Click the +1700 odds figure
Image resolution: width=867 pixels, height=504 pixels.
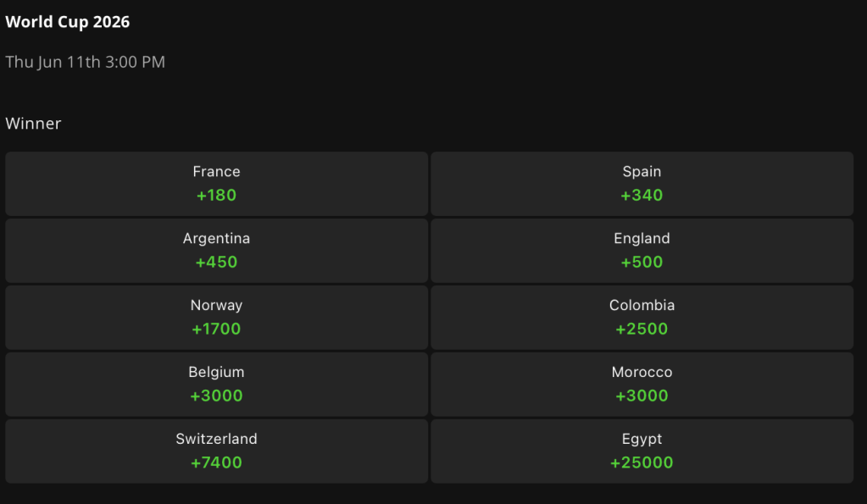tap(216, 329)
